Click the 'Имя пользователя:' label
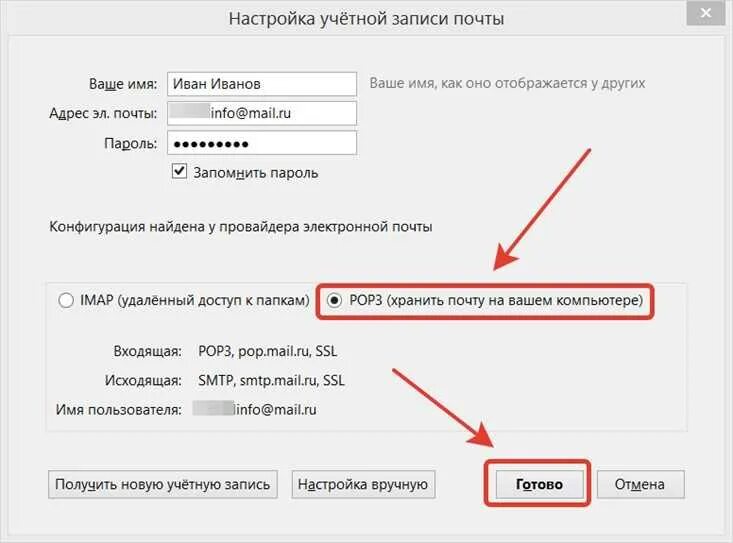 119,410
